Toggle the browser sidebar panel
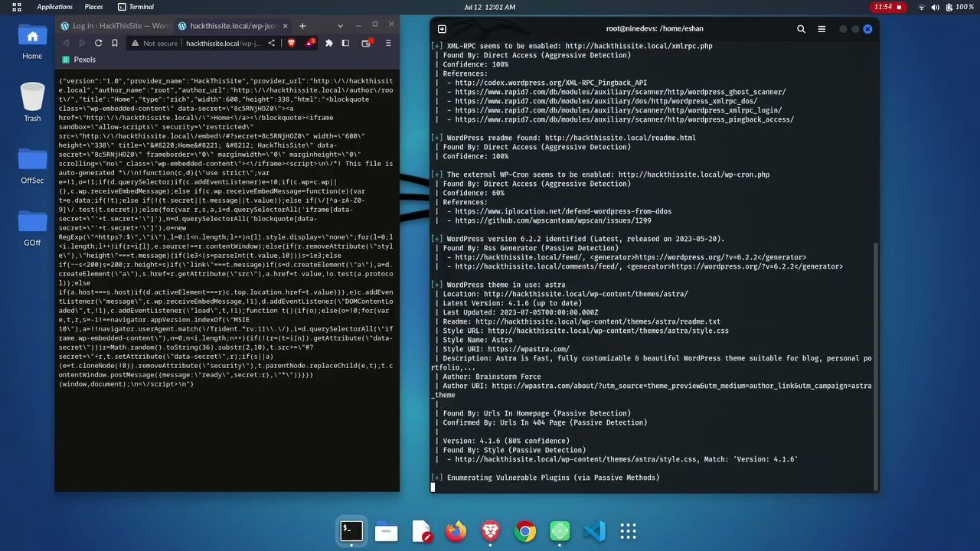Screen dimensions: 980x551 pos(346,44)
